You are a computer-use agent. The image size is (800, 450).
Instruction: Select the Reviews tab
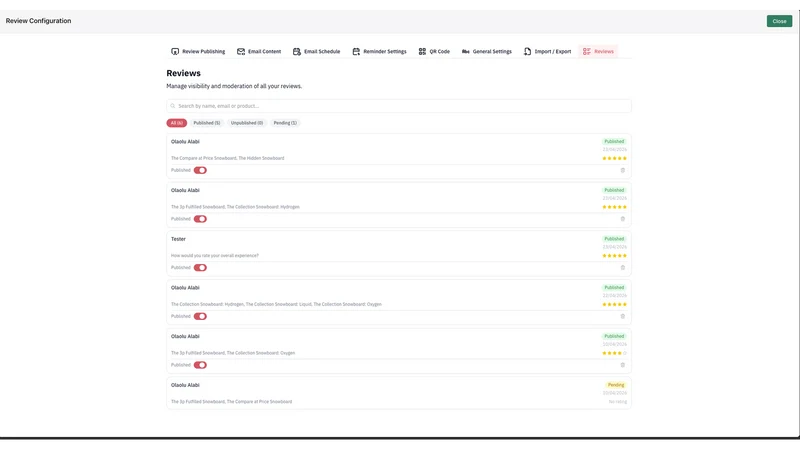(598, 52)
